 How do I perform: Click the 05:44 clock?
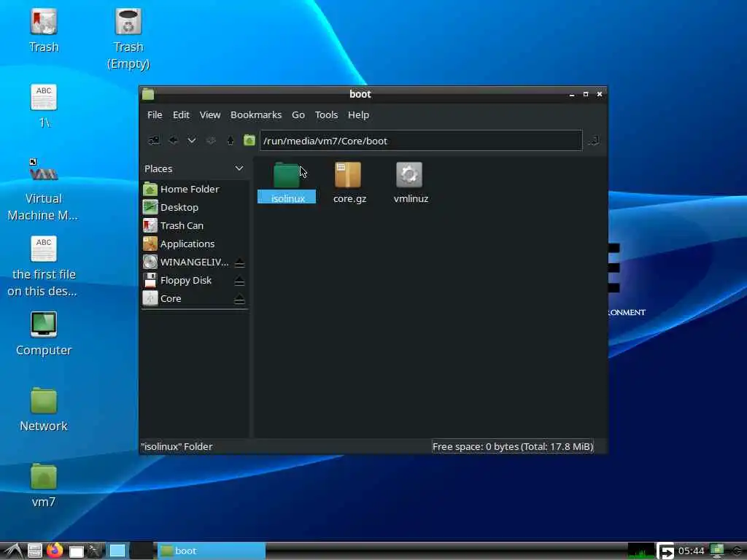click(x=692, y=551)
